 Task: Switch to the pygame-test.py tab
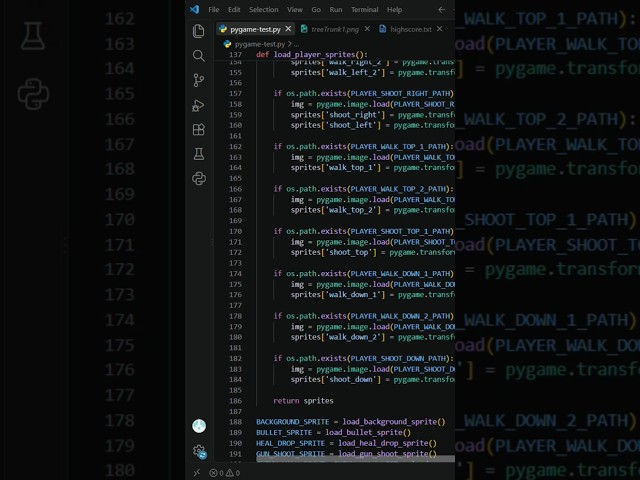(255, 29)
